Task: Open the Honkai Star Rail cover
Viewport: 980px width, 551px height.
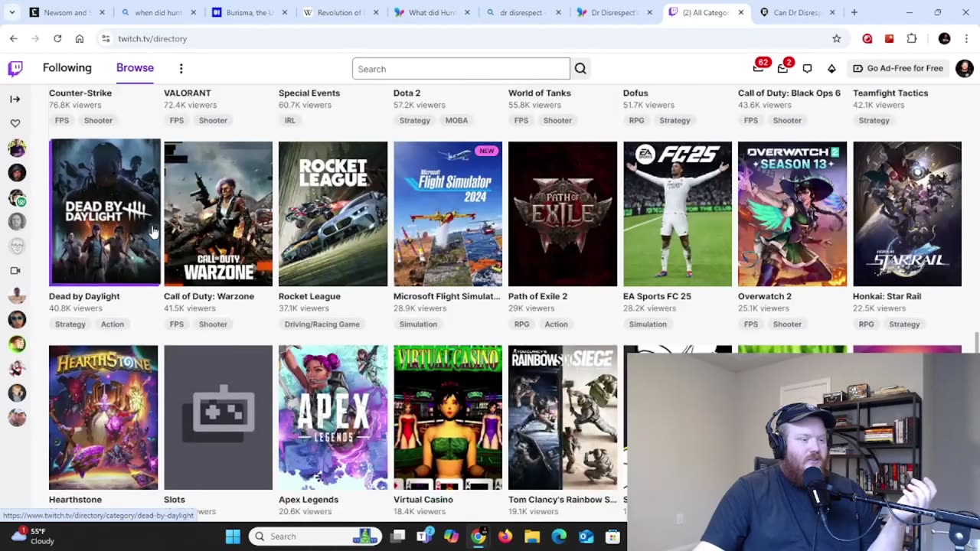Action: tap(907, 214)
